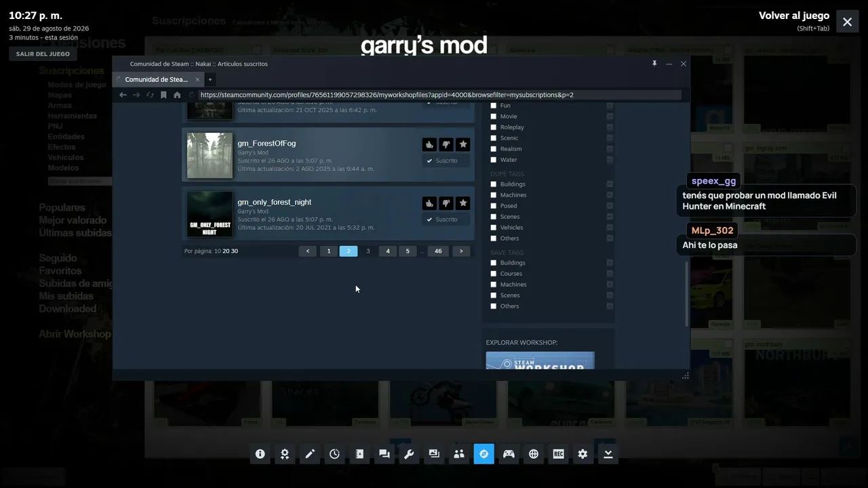Open the gm_only_forest_night title link
Viewport: 868px width, 488px height.
[275, 202]
